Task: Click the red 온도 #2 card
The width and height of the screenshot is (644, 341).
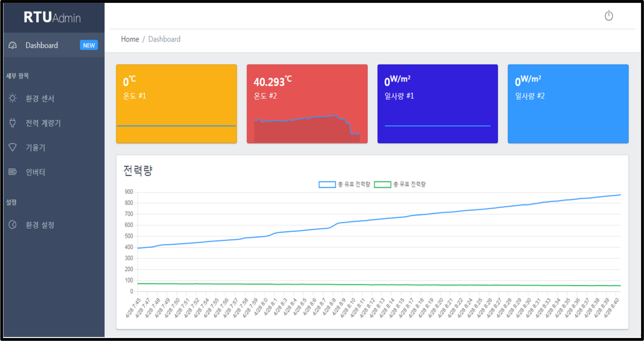Action: 307,104
